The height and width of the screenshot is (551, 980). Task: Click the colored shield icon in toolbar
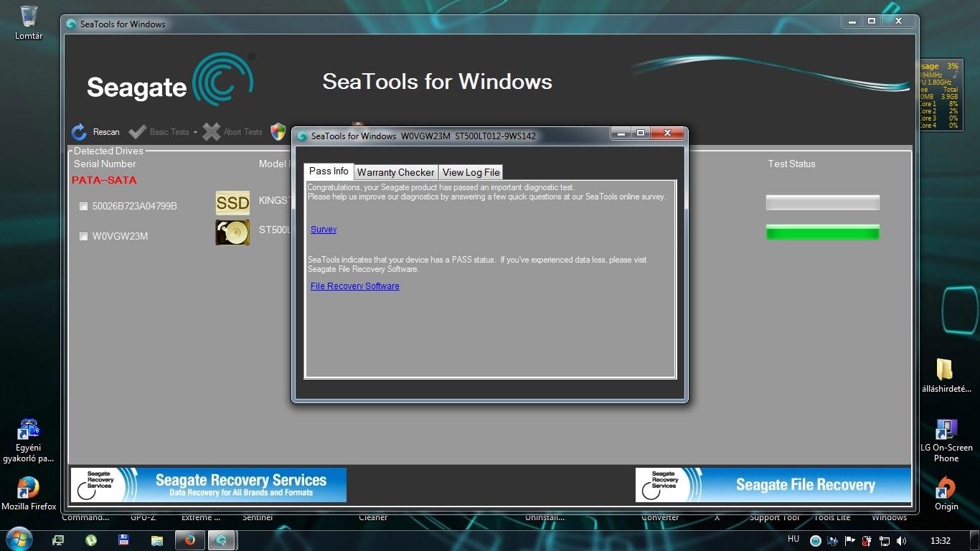click(x=278, y=131)
